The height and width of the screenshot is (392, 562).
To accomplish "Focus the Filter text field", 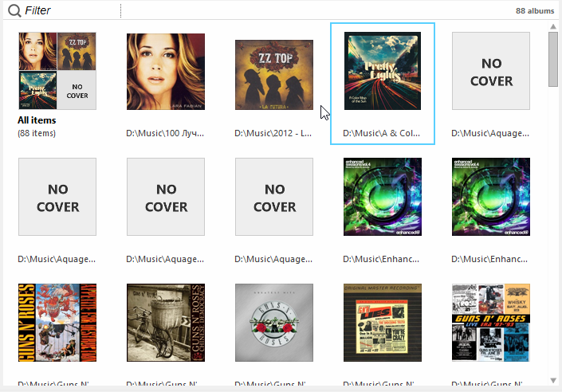I will click(71, 10).
